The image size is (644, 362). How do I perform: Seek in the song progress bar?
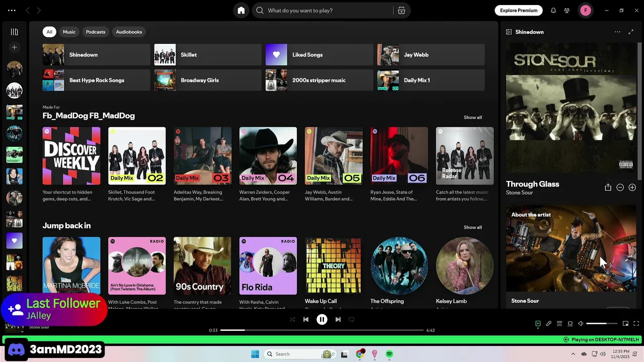click(322, 330)
